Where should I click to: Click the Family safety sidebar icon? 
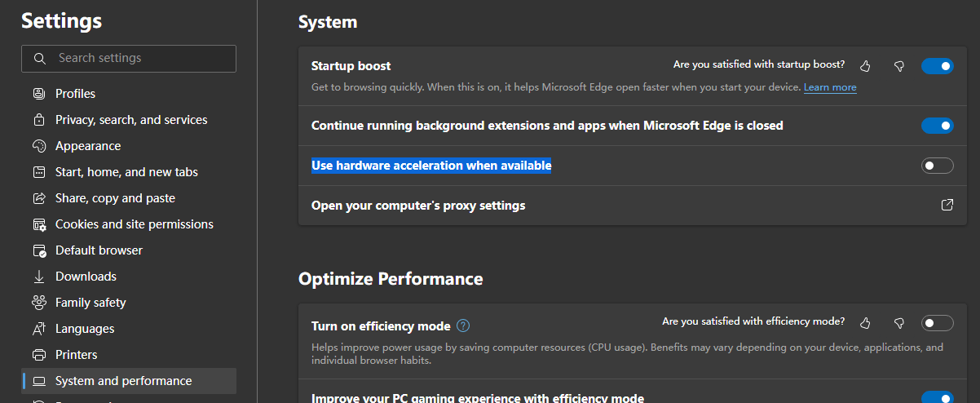[39, 303]
